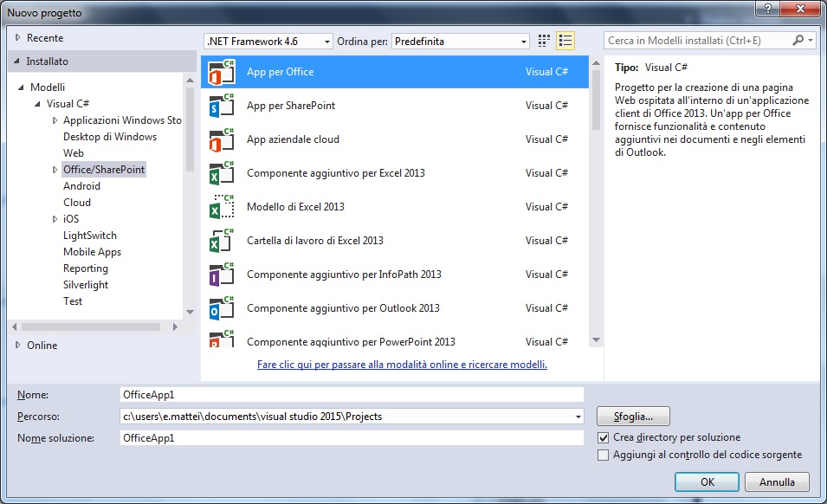Select Componente aggiuntivo per InfoPath 2013 name
The height and width of the screenshot is (504, 827).
344,275
